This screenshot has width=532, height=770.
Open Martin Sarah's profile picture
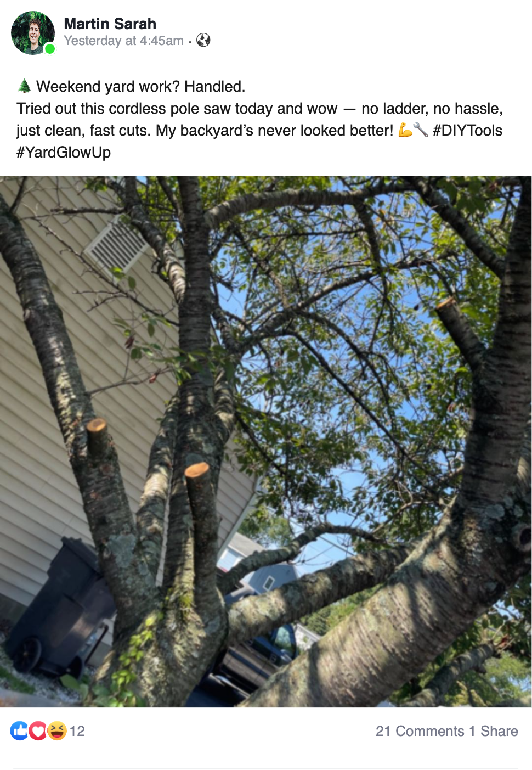[33, 33]
